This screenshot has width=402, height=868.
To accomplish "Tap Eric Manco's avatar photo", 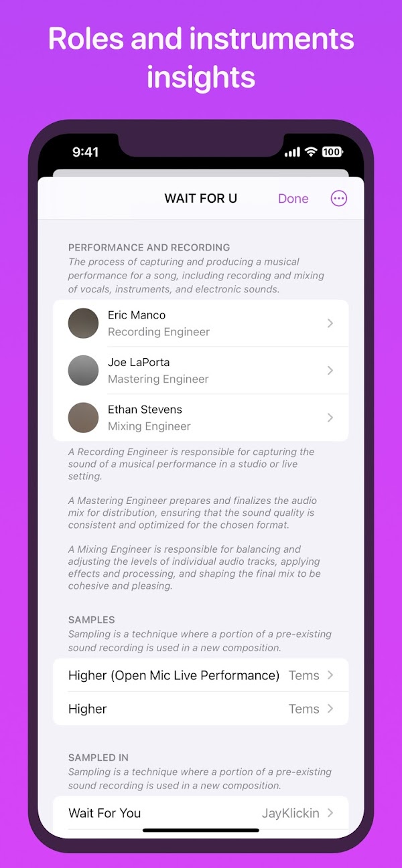I will coord(84,323).
